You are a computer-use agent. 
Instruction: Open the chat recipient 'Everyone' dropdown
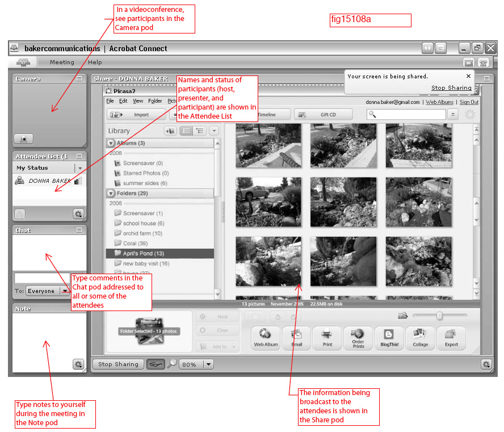click(65, 291)
